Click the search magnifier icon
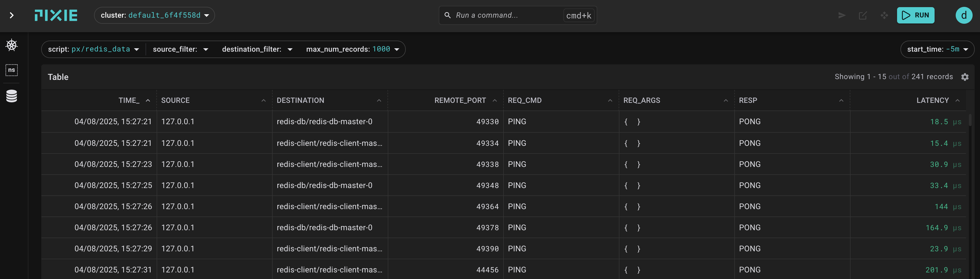Viewport: 980px width, 279px height. tap(448, 15)
